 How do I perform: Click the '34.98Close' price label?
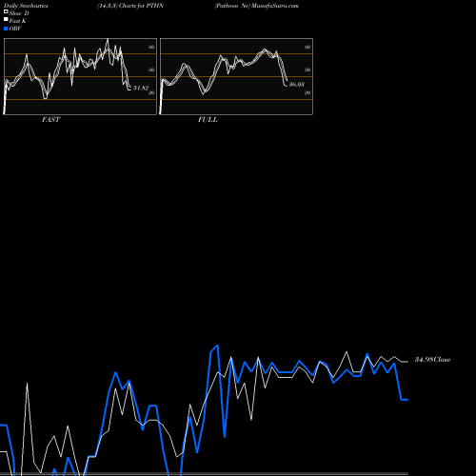[432, 360]
